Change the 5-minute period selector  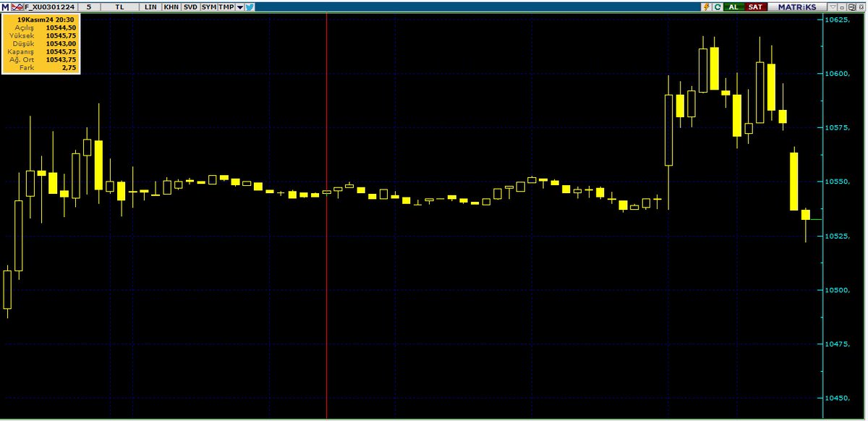[x=89, y=7]
